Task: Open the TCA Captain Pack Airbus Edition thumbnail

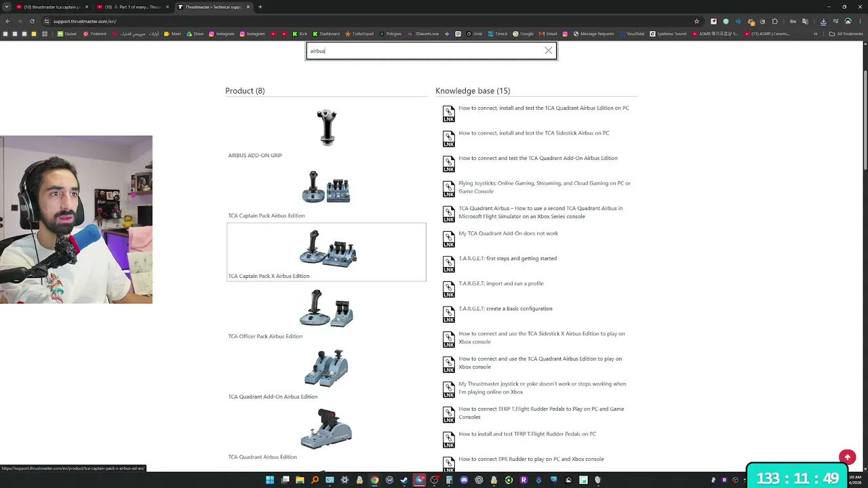Action: 326,187
